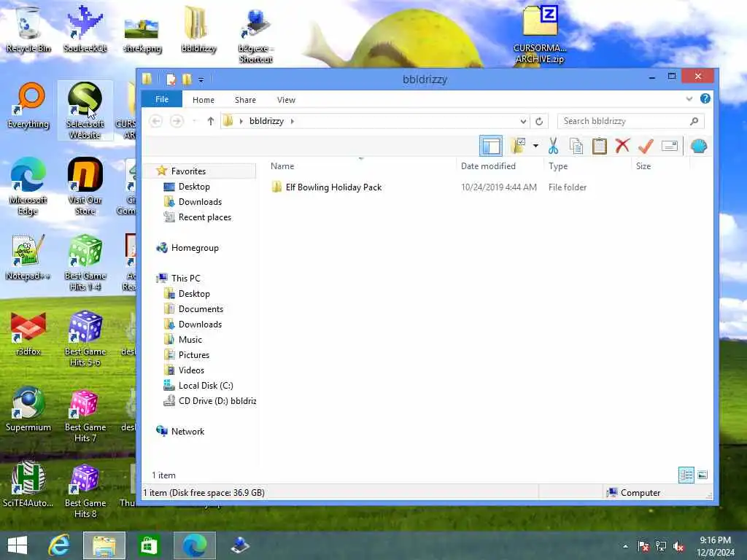Click the Microsoft Edge desktop icon
Viewport: 747px width, 560px height.
click(28, 187)
